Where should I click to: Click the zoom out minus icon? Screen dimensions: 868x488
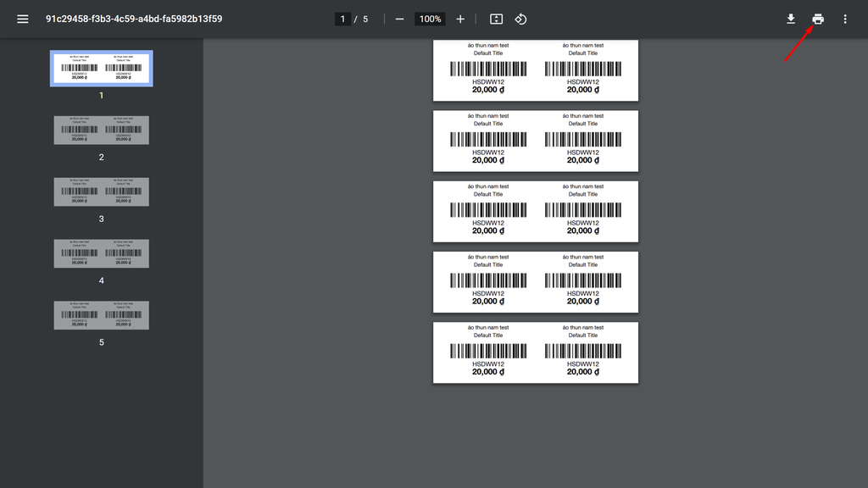click(x=400, y=19)
